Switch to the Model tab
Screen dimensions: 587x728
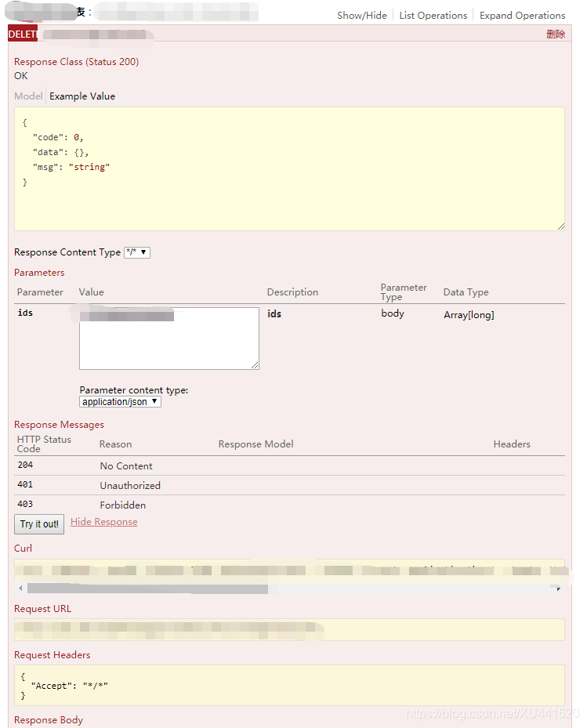[x=28, y=96]
